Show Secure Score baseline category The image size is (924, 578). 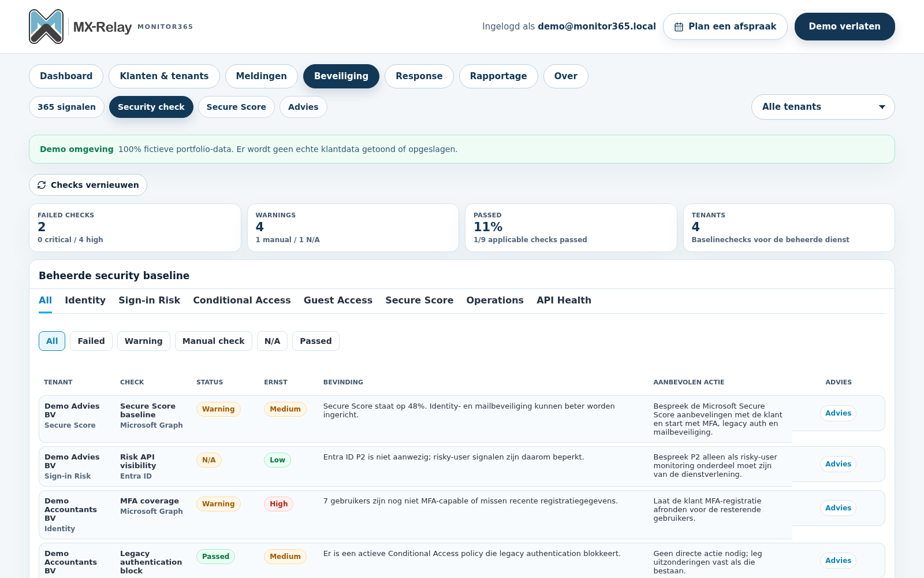tap(419, 301)
